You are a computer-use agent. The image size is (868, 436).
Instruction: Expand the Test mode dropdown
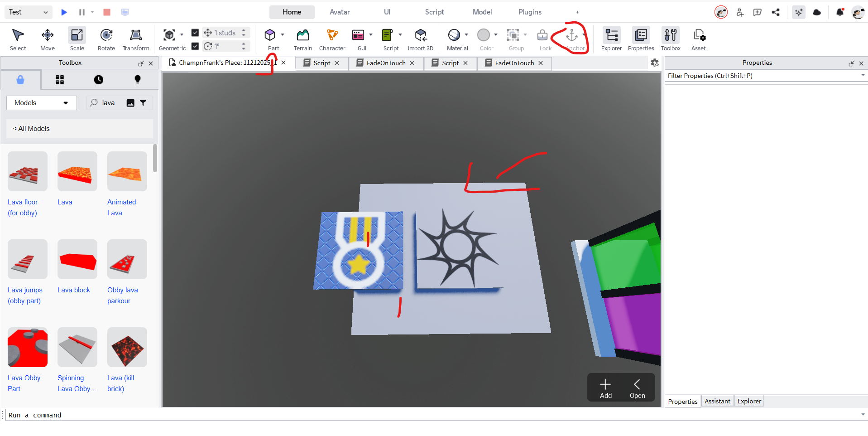pos(29,12)
